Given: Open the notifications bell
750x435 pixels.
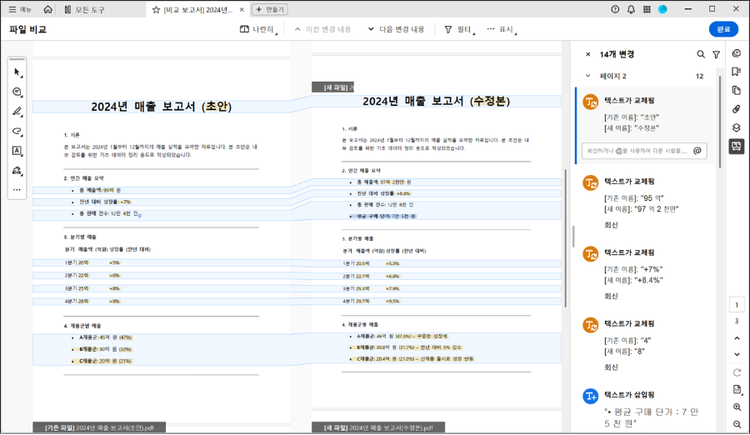Looking at the screenshot, I should [631, 10].
